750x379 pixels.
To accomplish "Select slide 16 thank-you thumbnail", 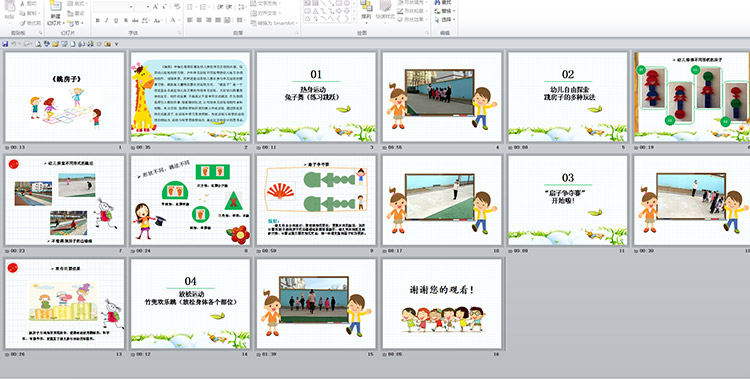I will pos(442,303).
